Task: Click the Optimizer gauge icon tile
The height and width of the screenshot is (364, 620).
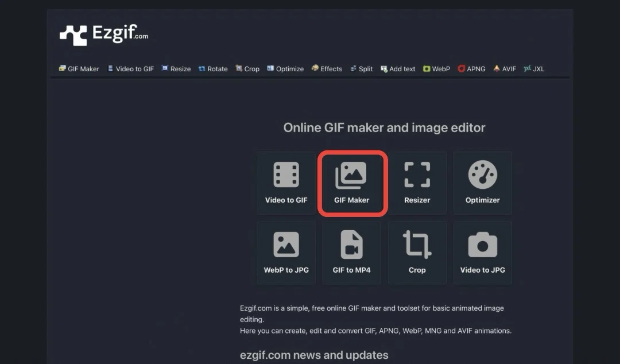Action: tap(483, 183)
